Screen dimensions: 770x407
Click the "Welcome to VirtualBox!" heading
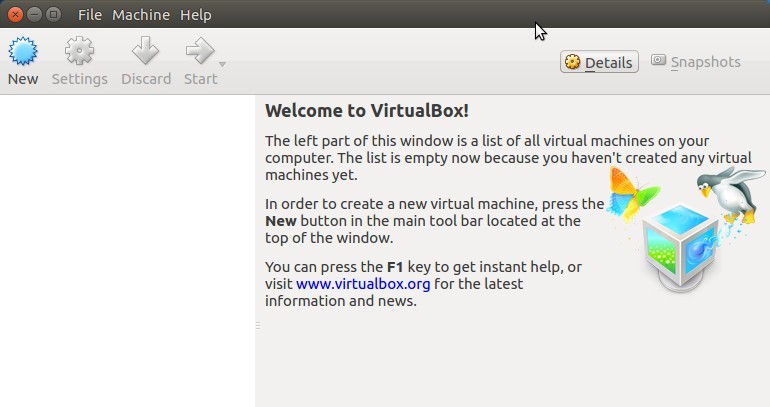point(367,111)
